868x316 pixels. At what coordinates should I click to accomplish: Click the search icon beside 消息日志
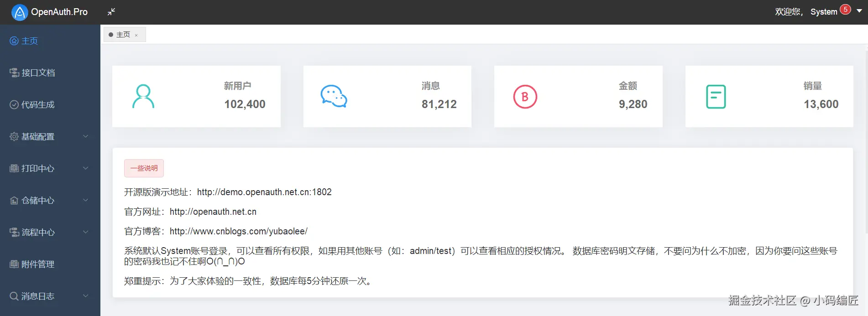(14, 296)
